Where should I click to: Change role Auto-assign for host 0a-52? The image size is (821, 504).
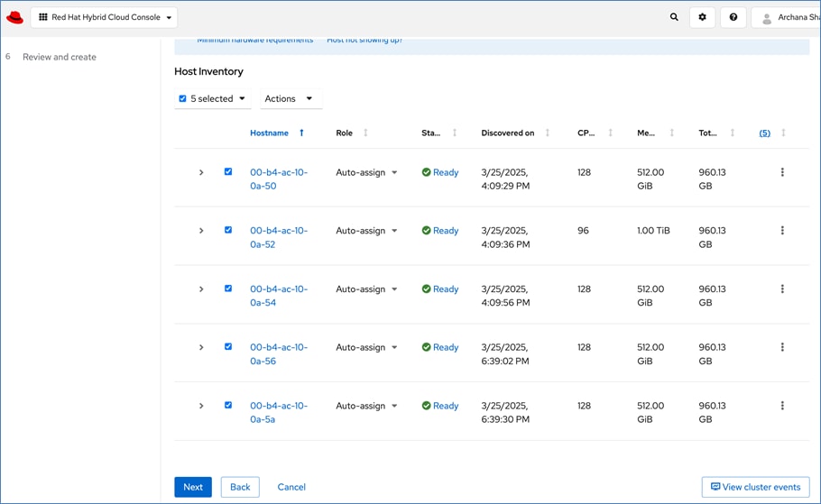[x=366, y=230]
